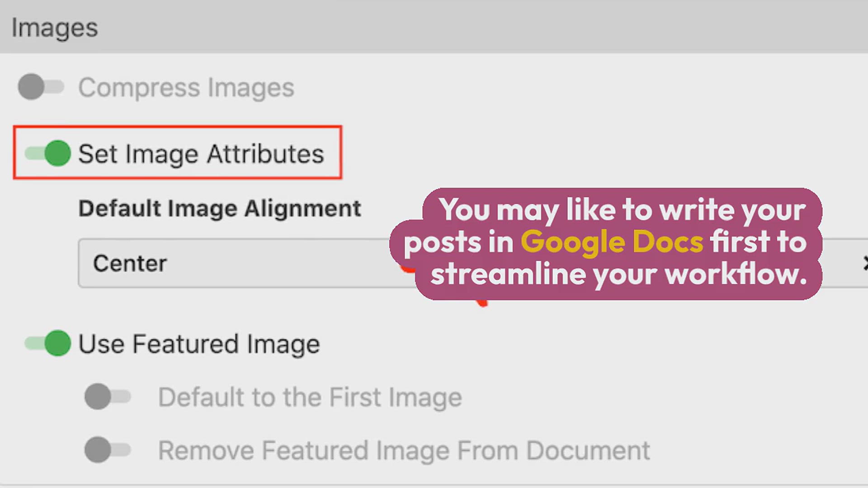Open the Center alignment dropdown

click(473, 263)
